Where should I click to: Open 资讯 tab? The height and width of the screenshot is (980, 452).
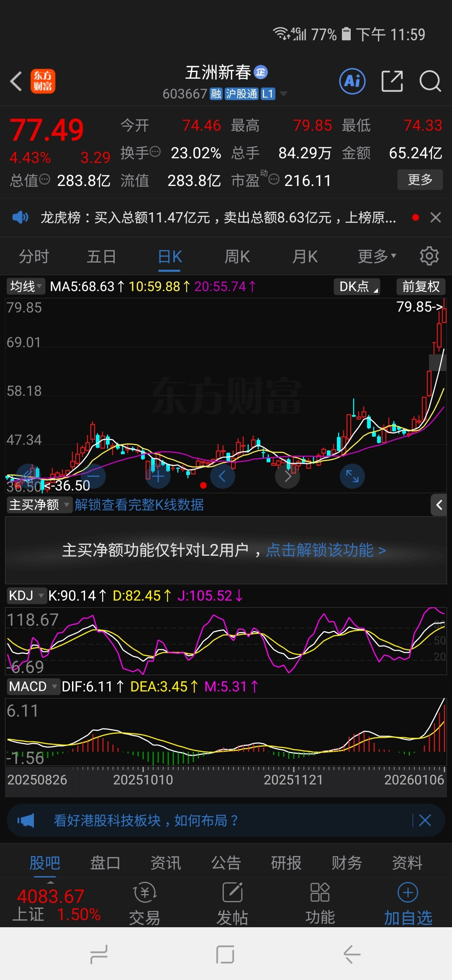(x=166, y=863)
